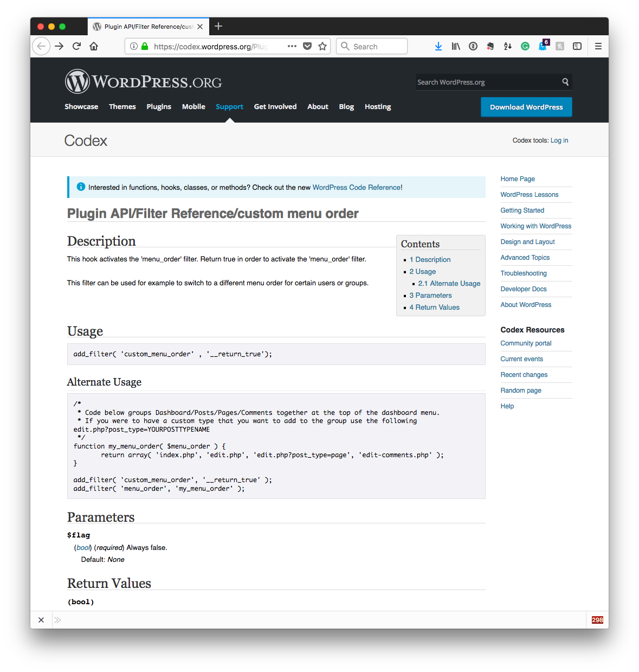Open Ghostery showing 6 trackers blocked
Screen dimensions: 639x672
543,46
